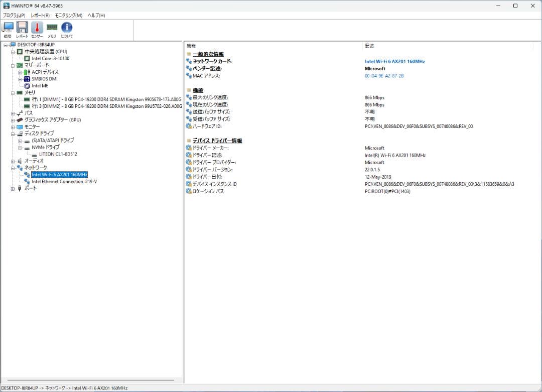Select LITEON CL1-8D512 drive item
Image resolution: width=542 pixels, height=392 pixels.
pos(58,154)
